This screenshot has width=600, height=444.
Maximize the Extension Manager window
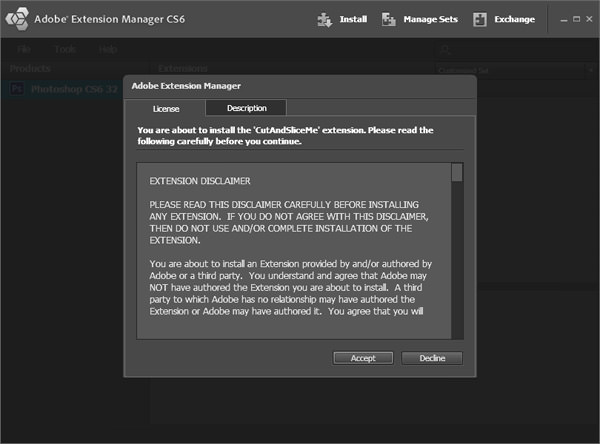coord(576,19)
